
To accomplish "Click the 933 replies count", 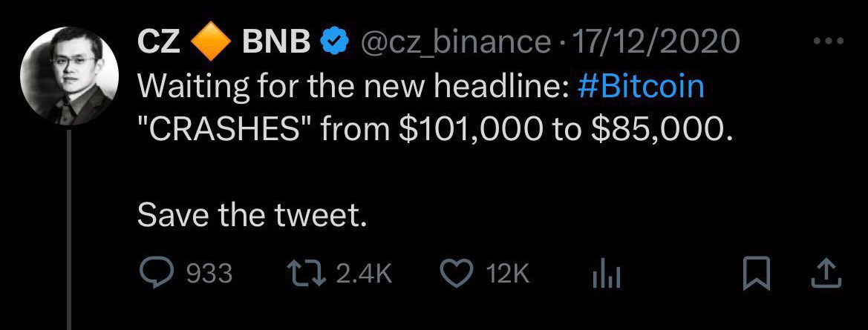I will (x=209, y=274).
